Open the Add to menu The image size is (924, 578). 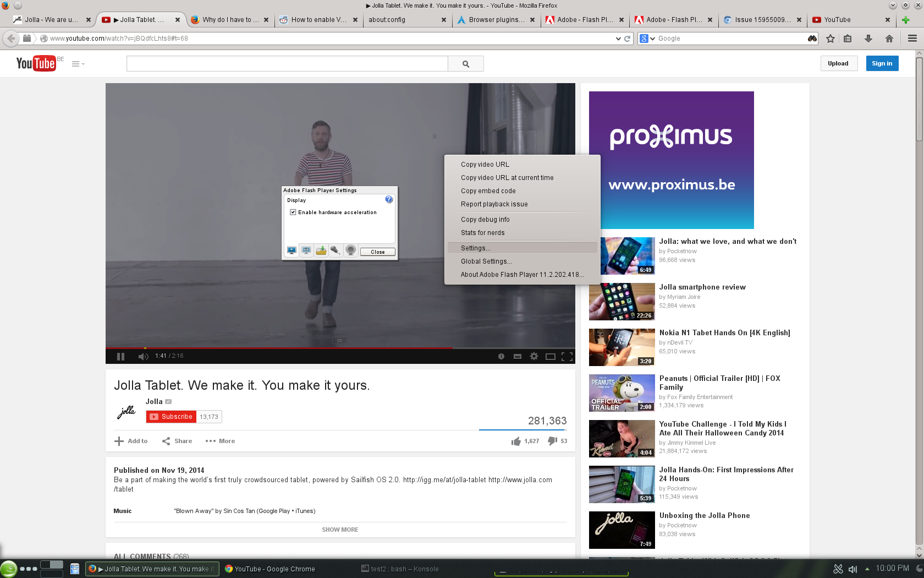131,441
